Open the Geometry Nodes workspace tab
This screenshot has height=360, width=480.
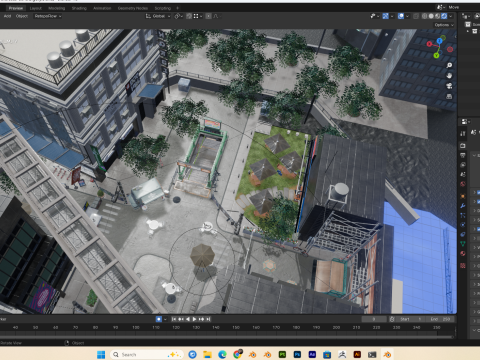click(133, 8)
